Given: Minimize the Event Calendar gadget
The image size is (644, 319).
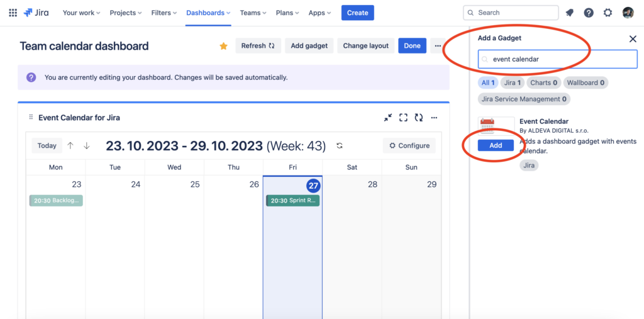Looking at the screenshot, I should pyautogui.click(x=388, y=118).
